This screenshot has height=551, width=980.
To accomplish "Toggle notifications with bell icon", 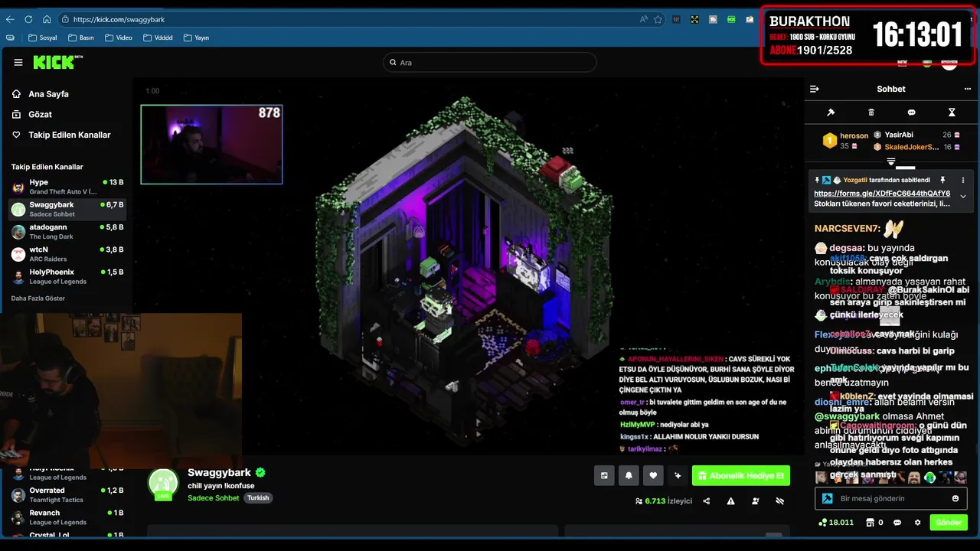I will tap(629, 475).
